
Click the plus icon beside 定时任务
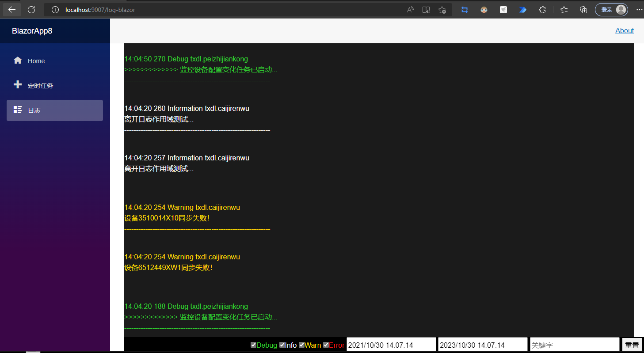[x=18, y=85]
